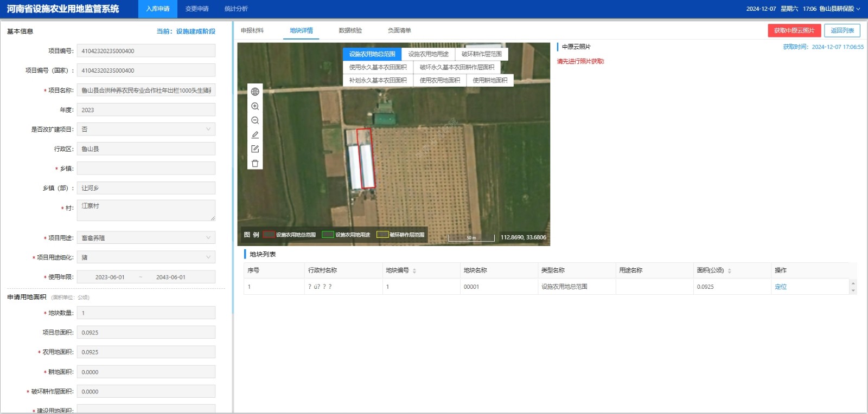Open 项目用途细化 dropdown showing 猪
Screen dimensions: 868x414
click(x=146, y=257)
